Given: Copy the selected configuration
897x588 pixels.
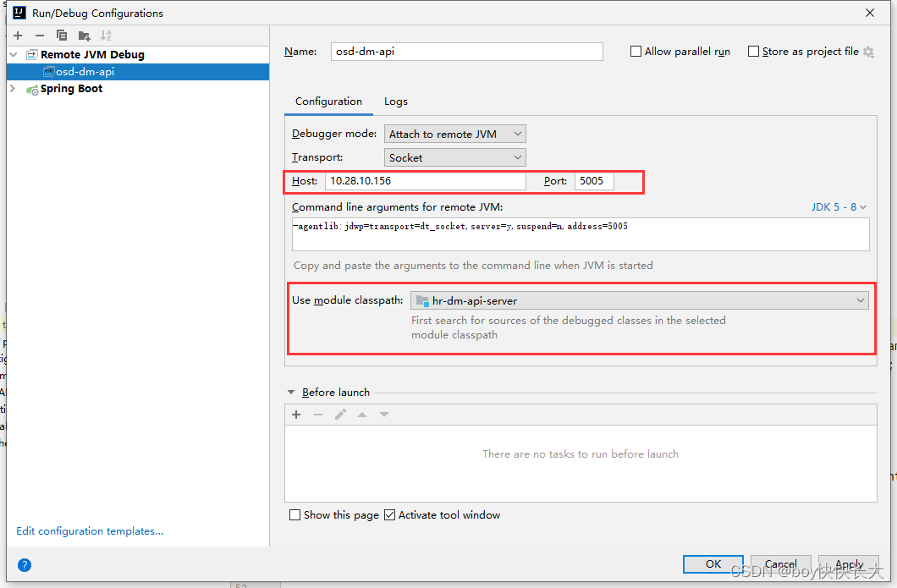Looking at the screenshot, I should (x=62, y=36).
